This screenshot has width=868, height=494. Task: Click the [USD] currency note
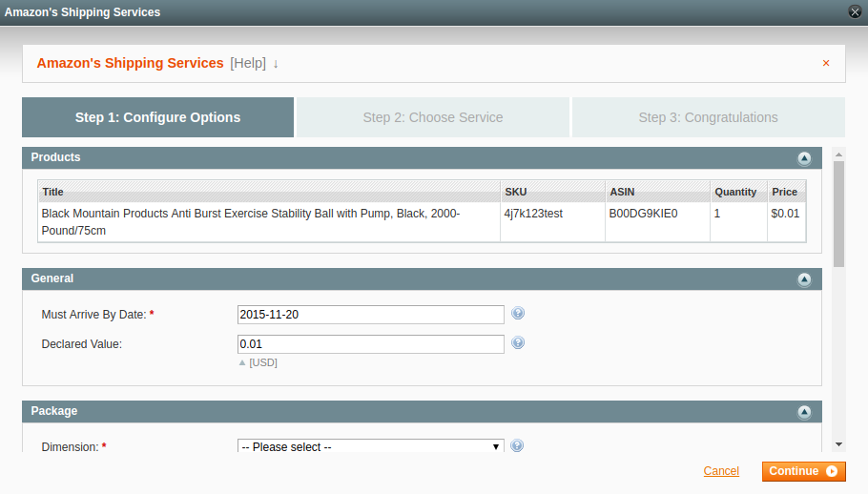pyautogui.click(x=263, y=362)
